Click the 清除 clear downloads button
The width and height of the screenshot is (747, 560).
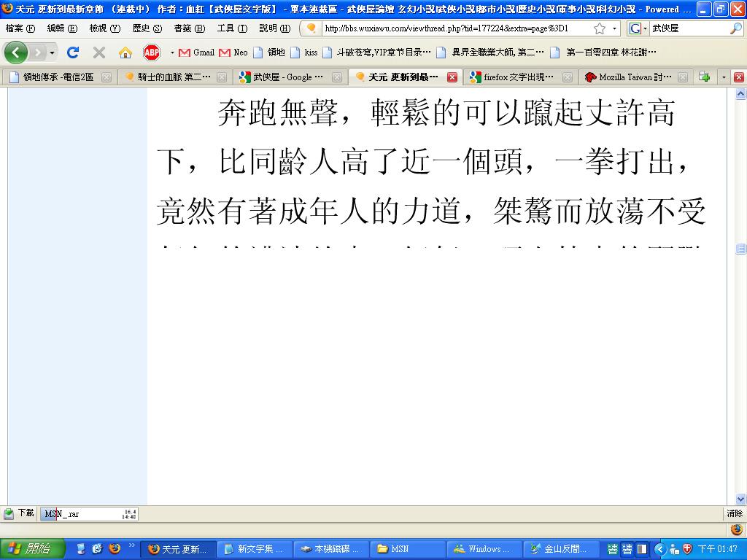click(734, 513)
